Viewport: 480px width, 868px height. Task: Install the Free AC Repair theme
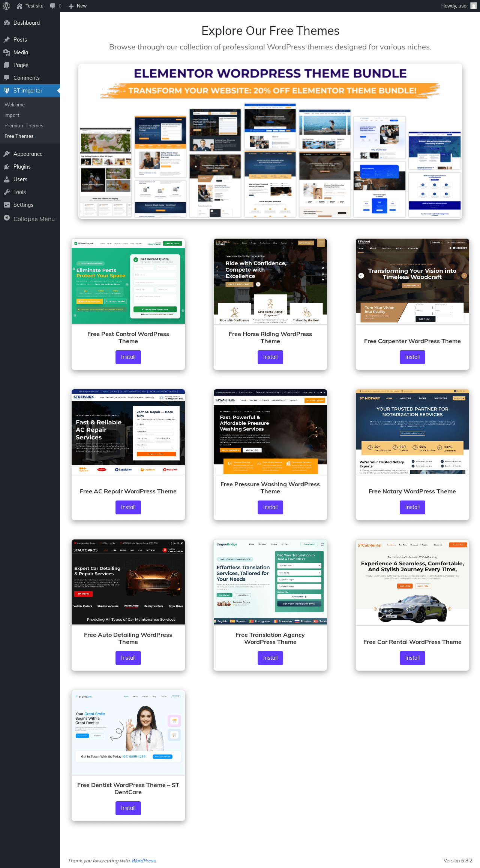[x=128, y=507]
